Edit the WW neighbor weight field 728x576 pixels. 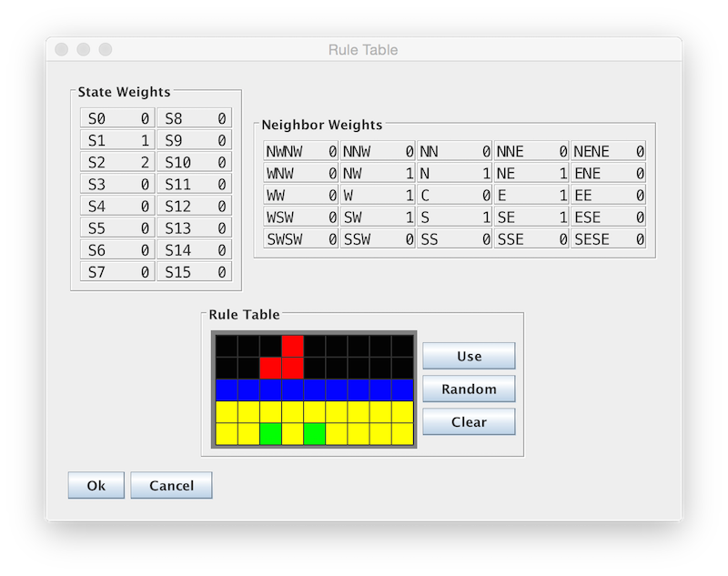[301, 196]
